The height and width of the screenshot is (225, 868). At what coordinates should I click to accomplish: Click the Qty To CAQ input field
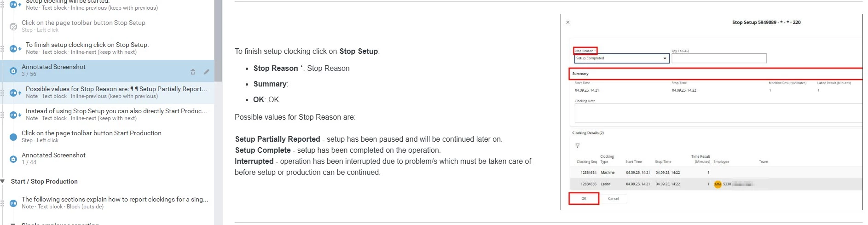[719, 58]
